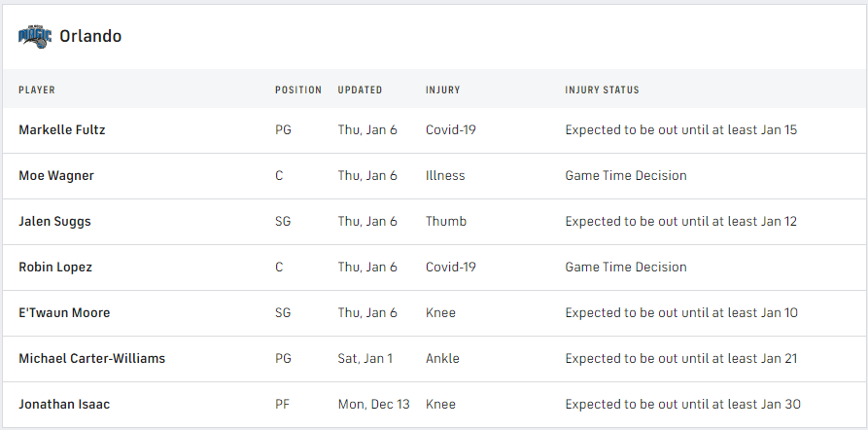Click Michael Carter-Williams' Ankle injury cell
Screen dimensions: 868x430
coord(442,359)
